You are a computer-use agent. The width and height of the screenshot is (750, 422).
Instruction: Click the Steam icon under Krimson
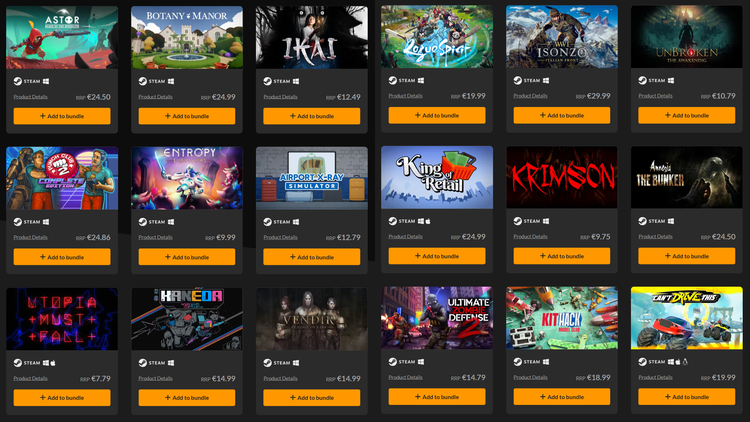(518, 221)
